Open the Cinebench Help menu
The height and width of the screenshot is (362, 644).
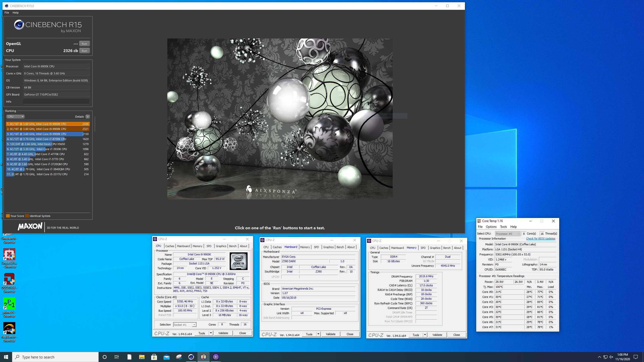[x=16, y=13]
